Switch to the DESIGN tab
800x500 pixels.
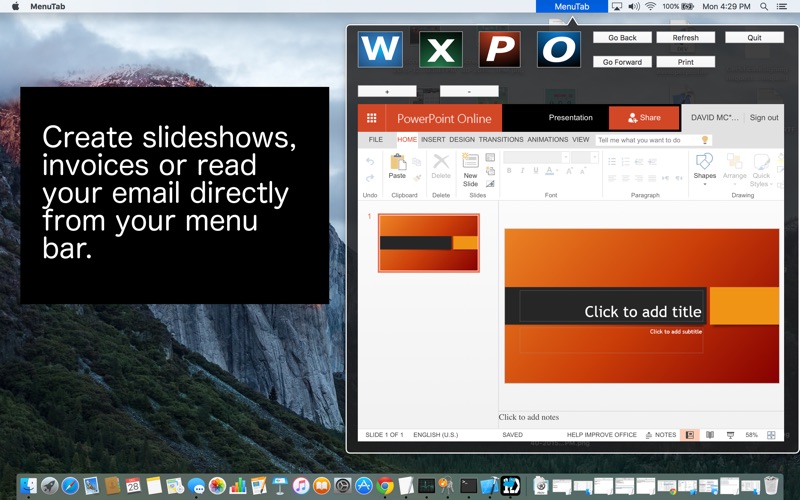click(x=462, y=139)
